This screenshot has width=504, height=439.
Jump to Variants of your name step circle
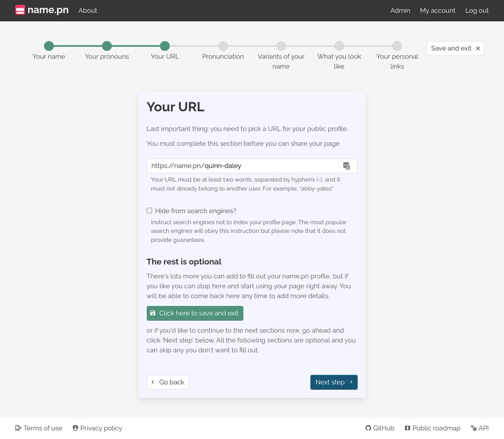coord(281,46)
